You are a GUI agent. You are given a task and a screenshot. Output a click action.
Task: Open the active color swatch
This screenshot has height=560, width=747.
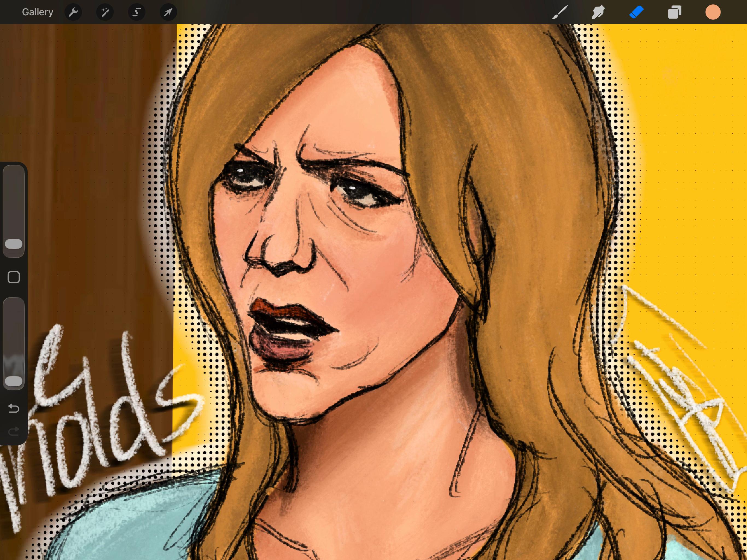713,12
